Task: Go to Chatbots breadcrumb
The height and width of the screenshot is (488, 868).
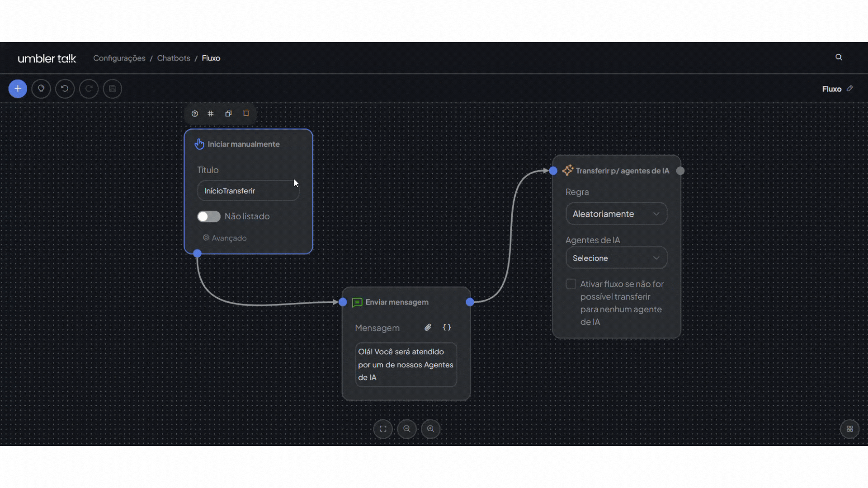Action: (x=173, y=58)
